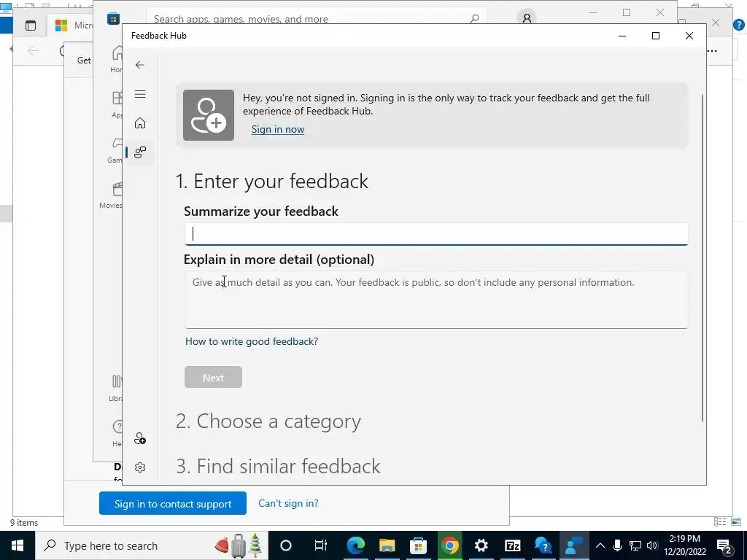The height and width of the screenshot is (560, 747).
Task: Close the Feedback Hub window
Action: (689, 36)
